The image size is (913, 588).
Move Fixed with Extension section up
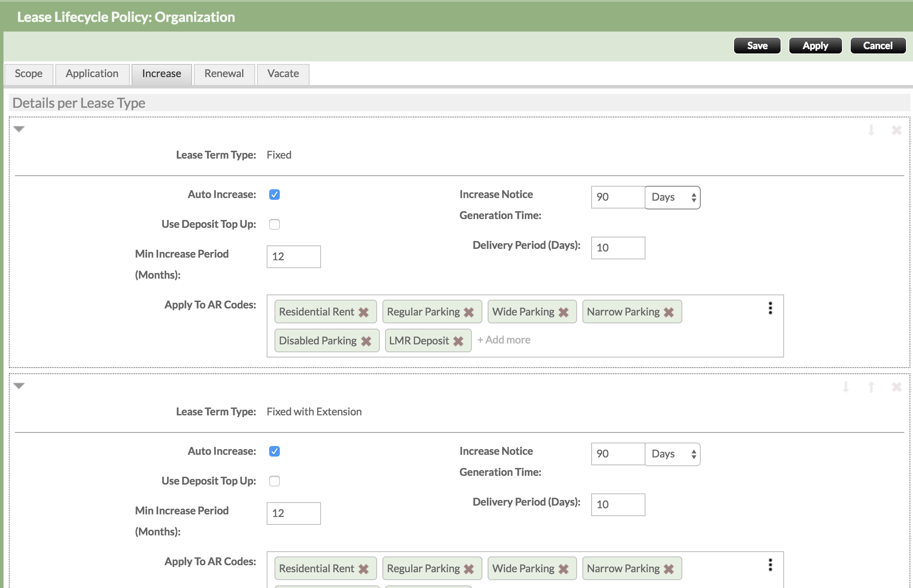[x=871, y=387]
